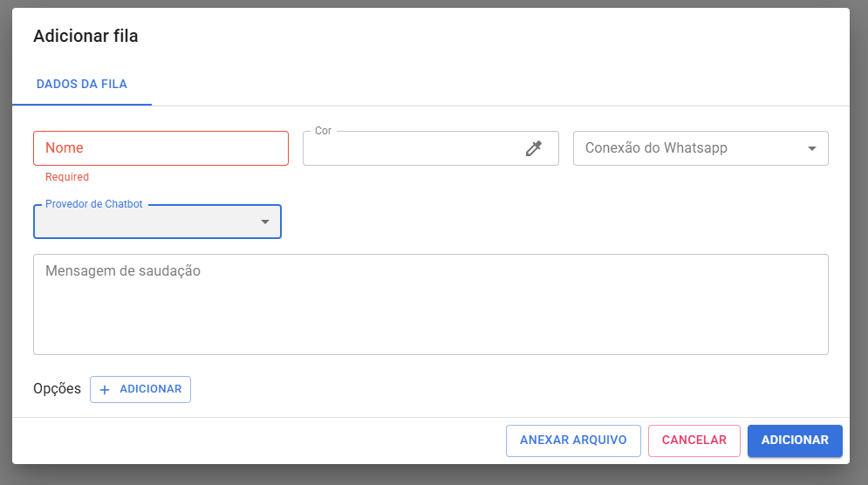Click the Opções label text
Viewport: 868px width, 485px height.
click(x=57, y=389)
